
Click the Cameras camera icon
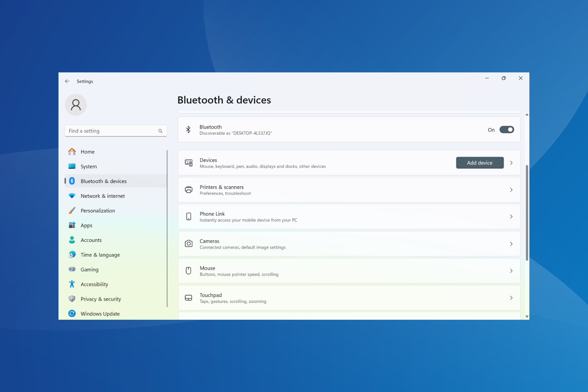pyautogui.click(x=189, y=243)
